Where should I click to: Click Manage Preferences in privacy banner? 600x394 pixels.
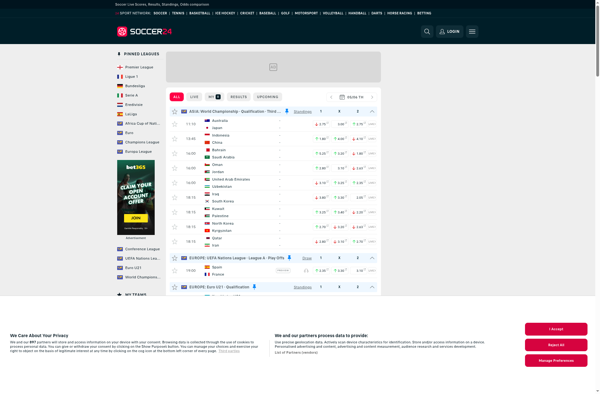pyautogui.click(x=556, y=361)
